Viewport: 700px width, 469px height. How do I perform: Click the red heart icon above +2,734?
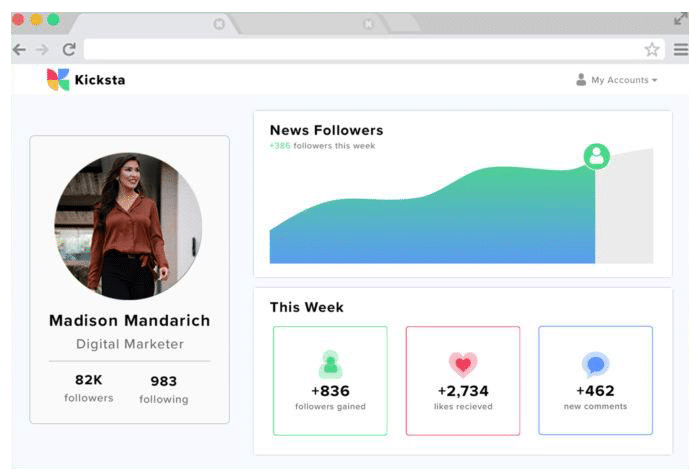[463, 364]
